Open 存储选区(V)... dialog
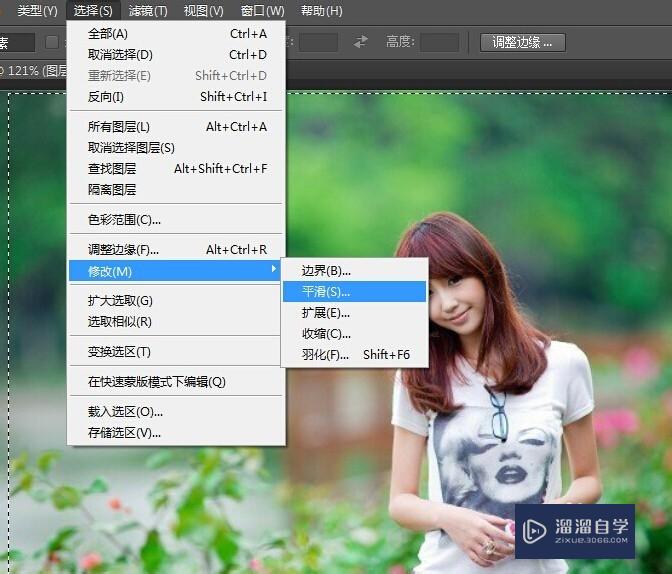Image resolution: width=672 pixels, height=574 pixels. pyautogui.click(x=176, y=433)
